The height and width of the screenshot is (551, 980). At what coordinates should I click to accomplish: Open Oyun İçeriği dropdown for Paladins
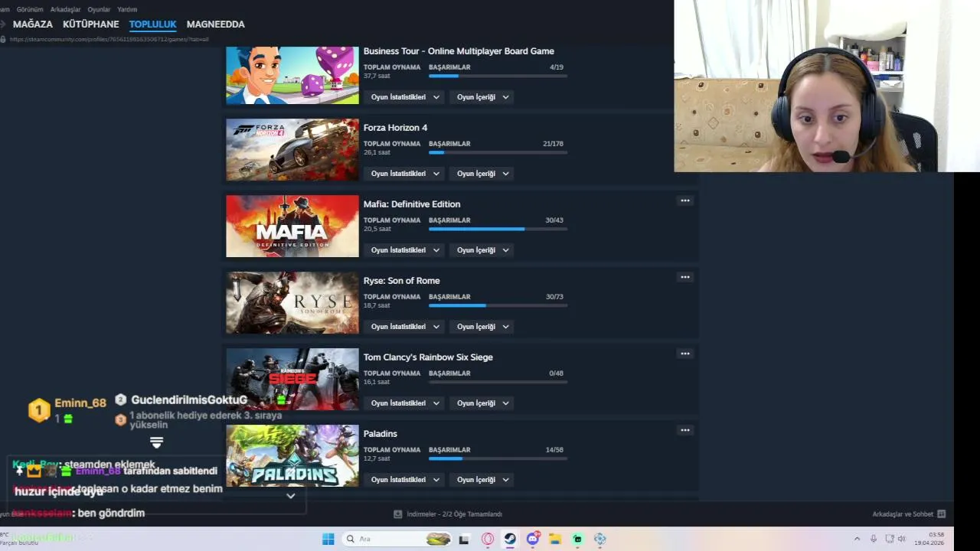(481, 480)
